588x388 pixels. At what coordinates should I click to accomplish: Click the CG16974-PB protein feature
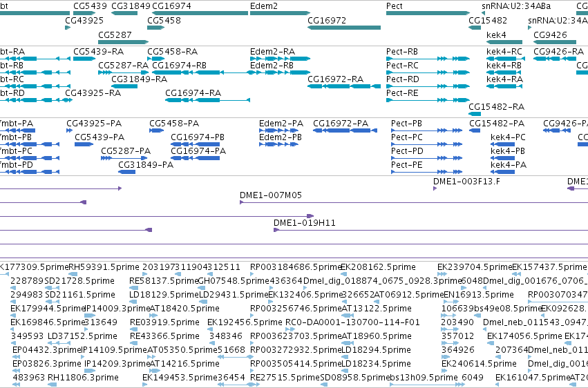[x=196, y=144]
